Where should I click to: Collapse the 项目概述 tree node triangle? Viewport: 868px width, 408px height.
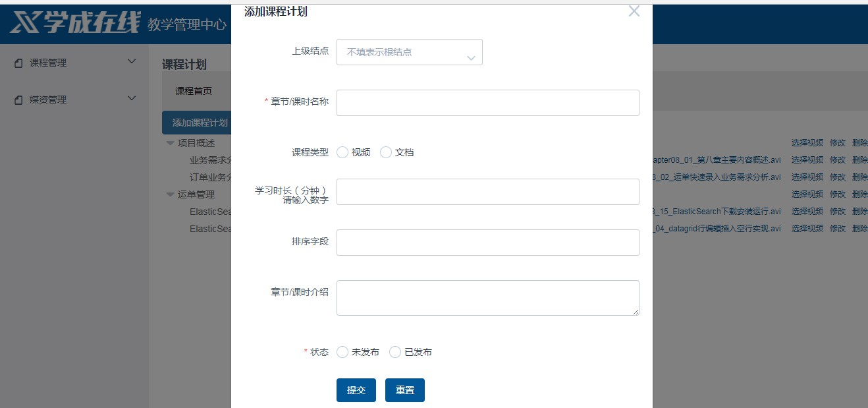[x=170, y=143]
